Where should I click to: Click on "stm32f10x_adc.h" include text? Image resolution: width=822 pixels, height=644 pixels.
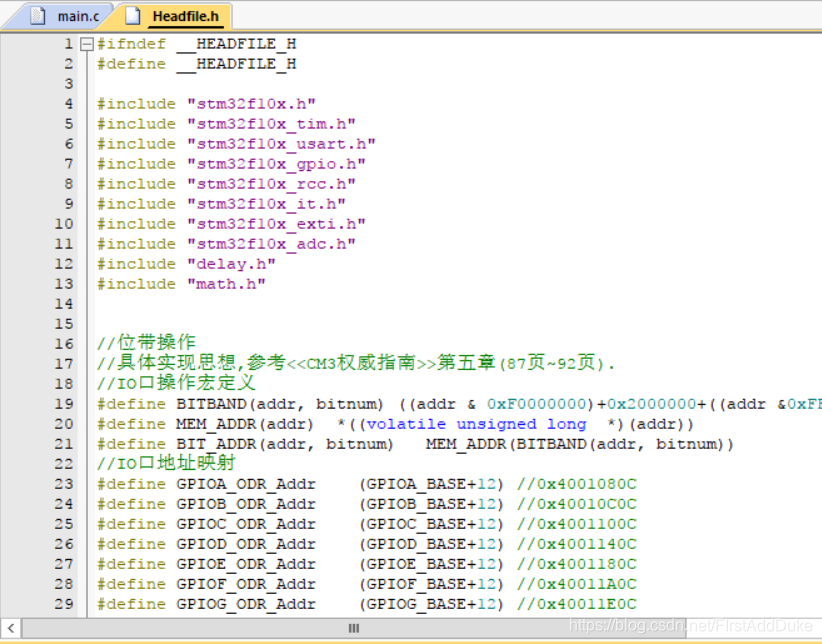pos(271,244)
